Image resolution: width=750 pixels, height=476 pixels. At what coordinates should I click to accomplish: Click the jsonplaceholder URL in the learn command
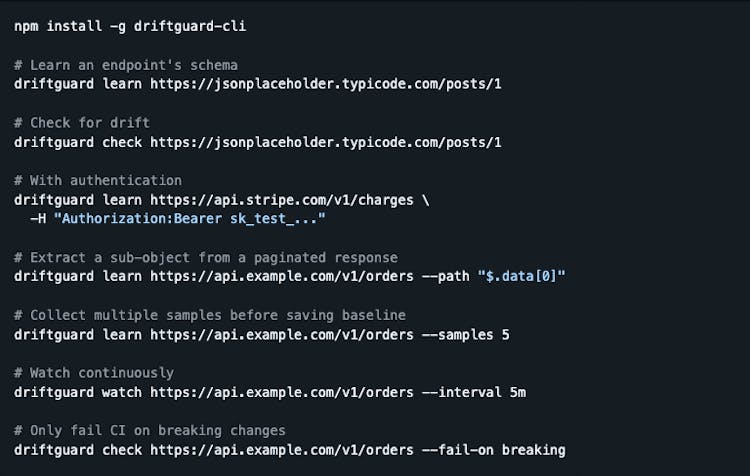326,83
